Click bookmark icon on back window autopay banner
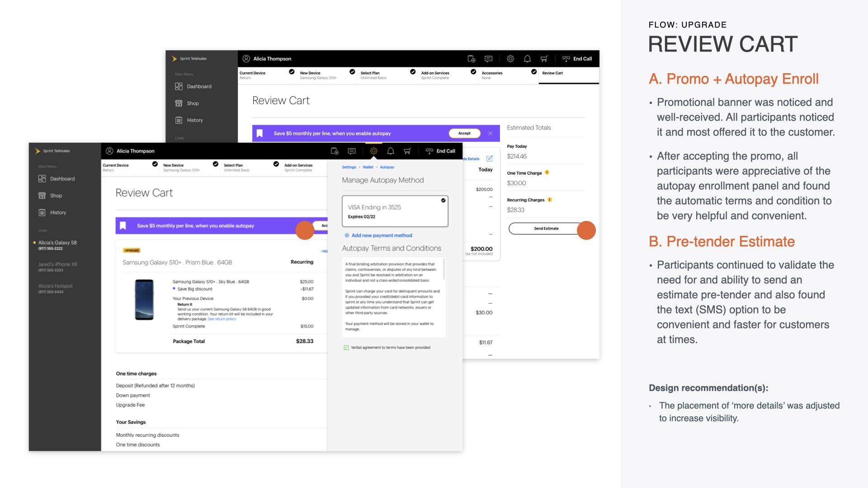Image resolution: width=868 pixels, height=488 pixels. [x=259, y=133]
